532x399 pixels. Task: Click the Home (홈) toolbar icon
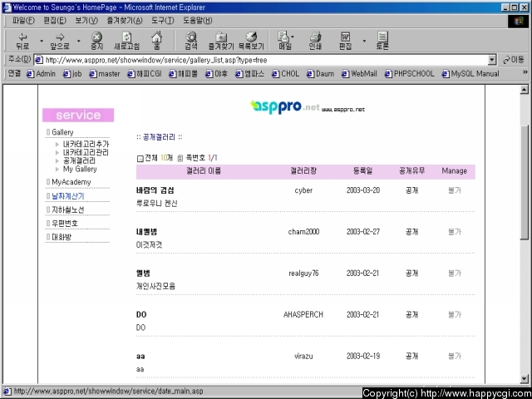tap(157, 41)
